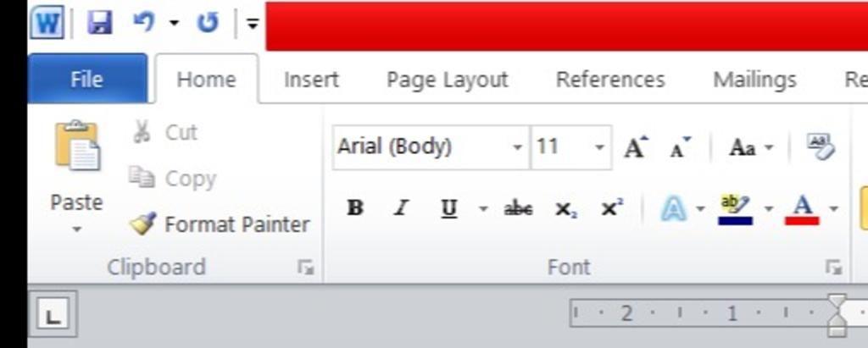Click the Undo arrow icon
Viewport: 868px width, 348px height.
coord(144,22)
